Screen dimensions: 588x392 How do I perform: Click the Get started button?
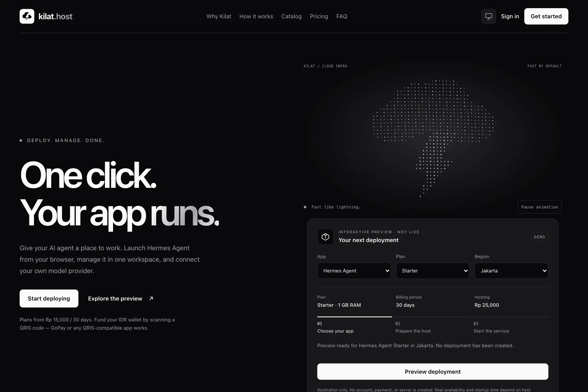tap(546, 16)
